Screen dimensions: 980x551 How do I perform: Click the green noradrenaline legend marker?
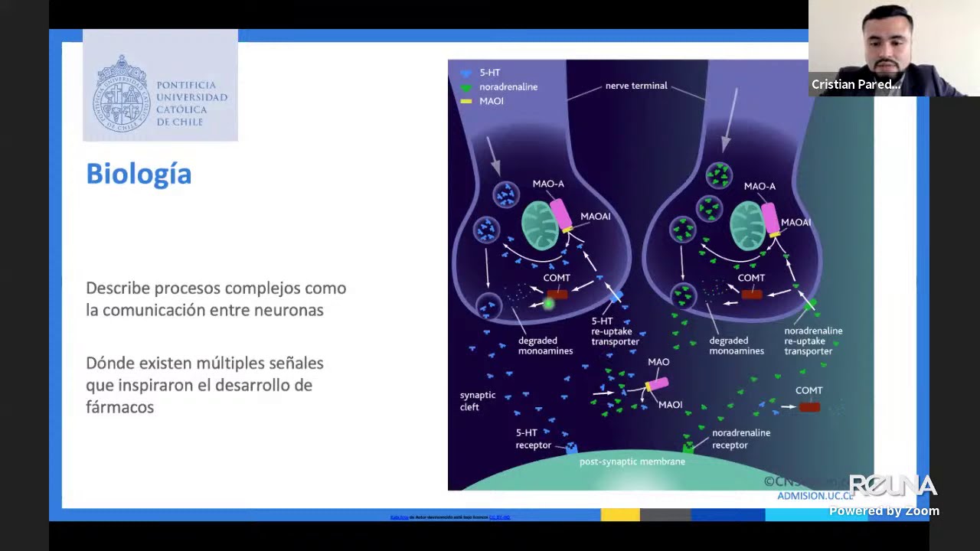[465, 87]
